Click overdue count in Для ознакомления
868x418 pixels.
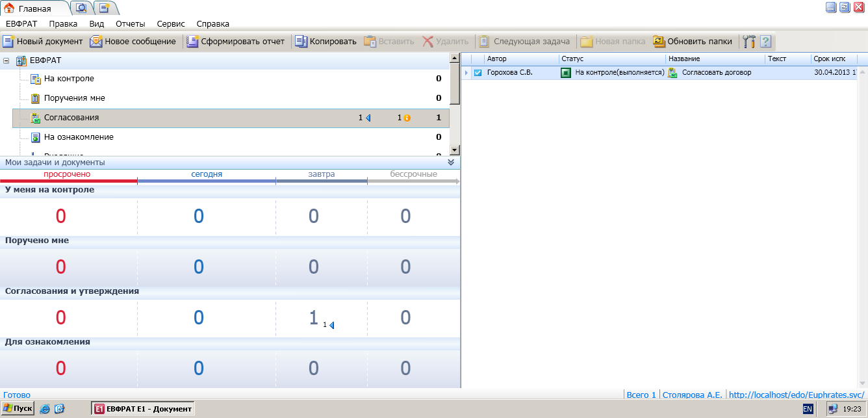pos(60,369)
